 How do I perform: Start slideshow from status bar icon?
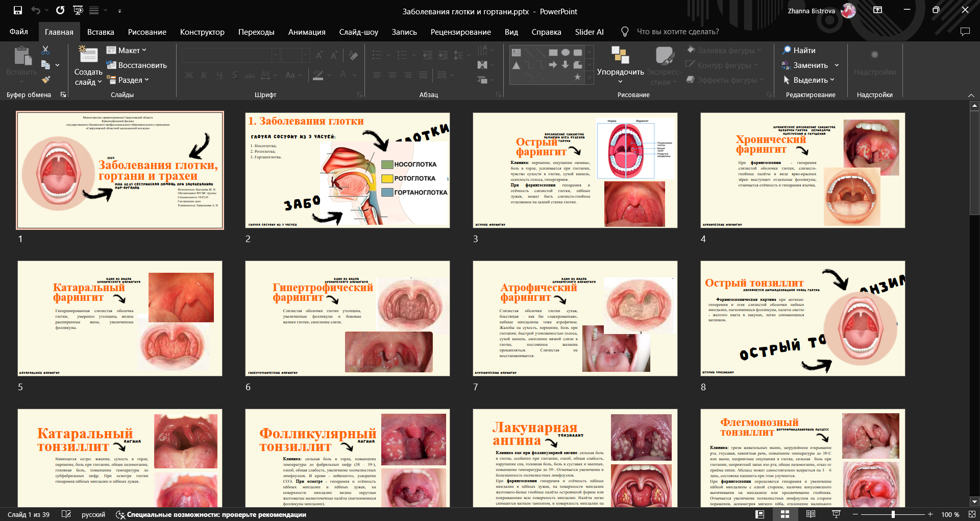pos(836,514)
